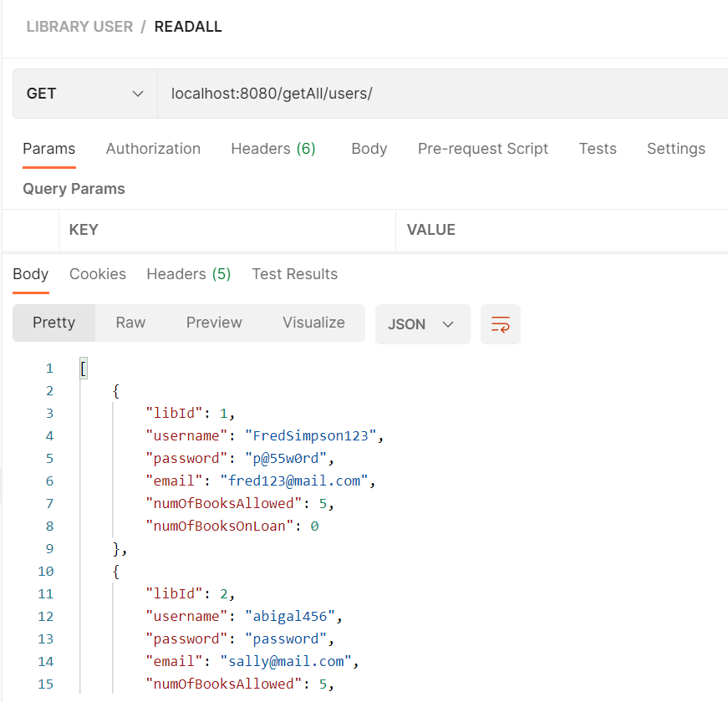Open the request Body tab
Screen dimensions: 728x702
point(369,149)
